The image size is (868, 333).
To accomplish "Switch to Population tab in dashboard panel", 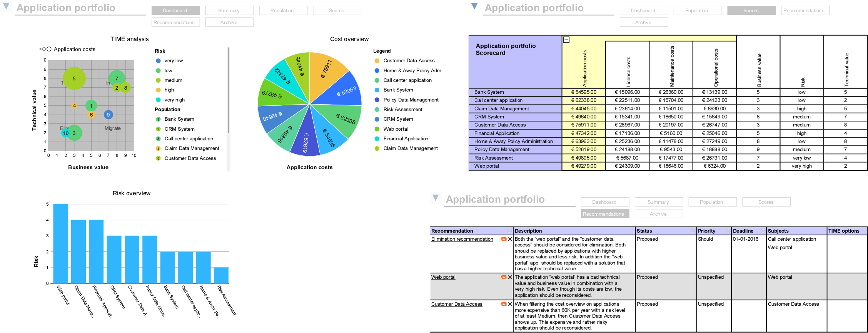I will [283, 10].
